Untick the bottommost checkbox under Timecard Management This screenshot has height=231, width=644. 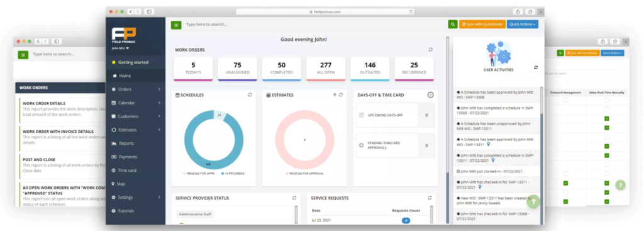coord(565,201)
